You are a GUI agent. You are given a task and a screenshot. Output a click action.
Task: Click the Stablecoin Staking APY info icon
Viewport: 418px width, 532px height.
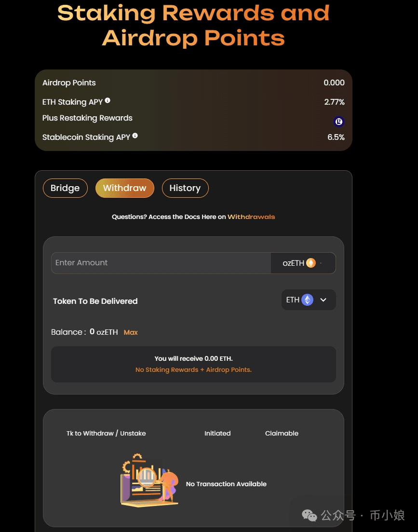[x=135, y=136]
